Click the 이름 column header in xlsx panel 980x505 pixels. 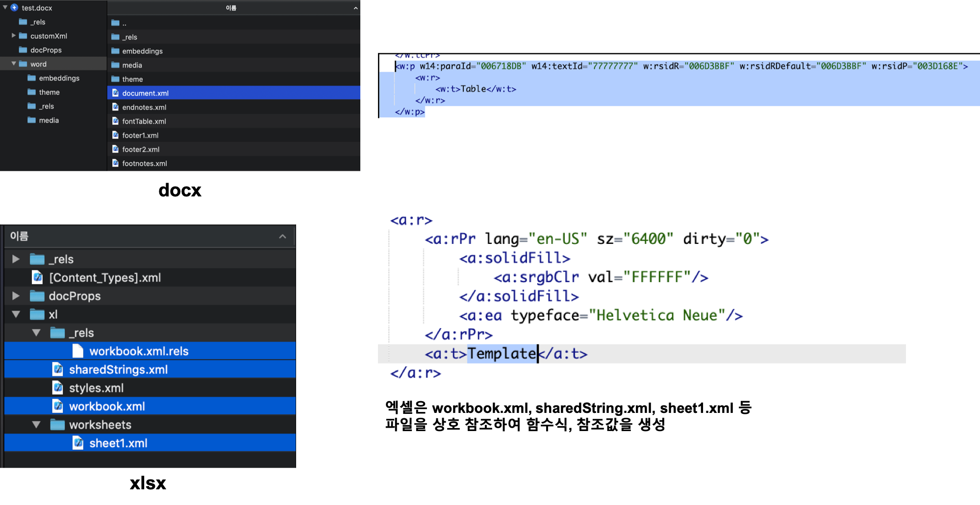[x=19, y=236]
